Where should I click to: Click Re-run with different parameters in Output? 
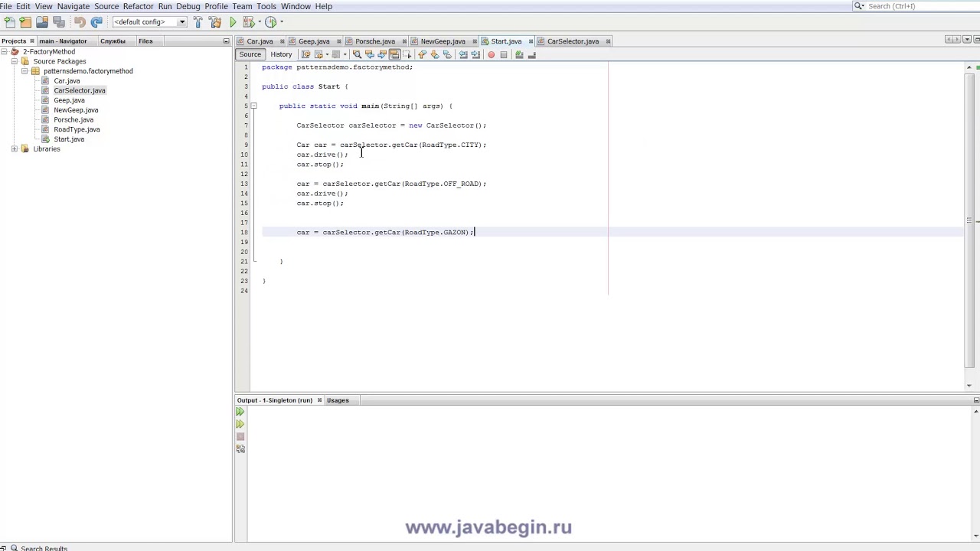[x=240, y=424]
